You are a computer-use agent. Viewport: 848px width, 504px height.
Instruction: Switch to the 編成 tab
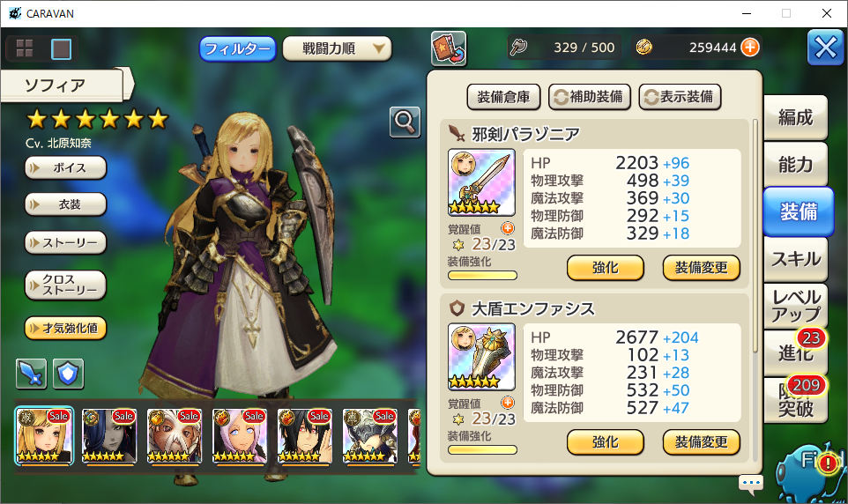coord(795,117)
